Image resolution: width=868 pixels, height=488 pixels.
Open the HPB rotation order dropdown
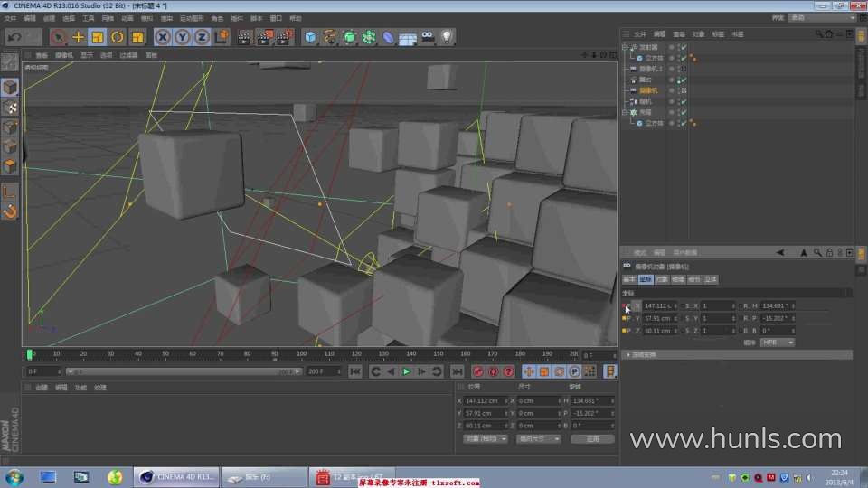tap(777, 343)
